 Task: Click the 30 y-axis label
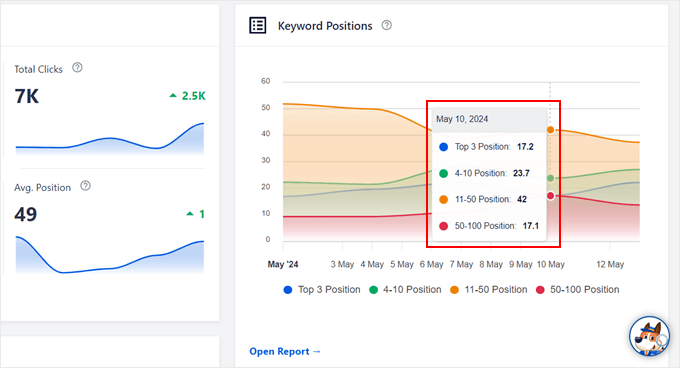pyautogui.click(x=265, y=160)
